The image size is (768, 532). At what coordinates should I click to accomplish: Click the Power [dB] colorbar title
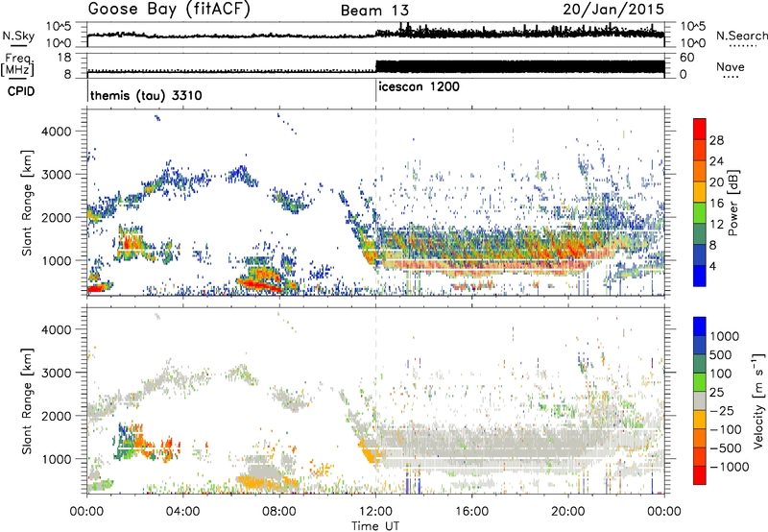click(x=732, y=203)
